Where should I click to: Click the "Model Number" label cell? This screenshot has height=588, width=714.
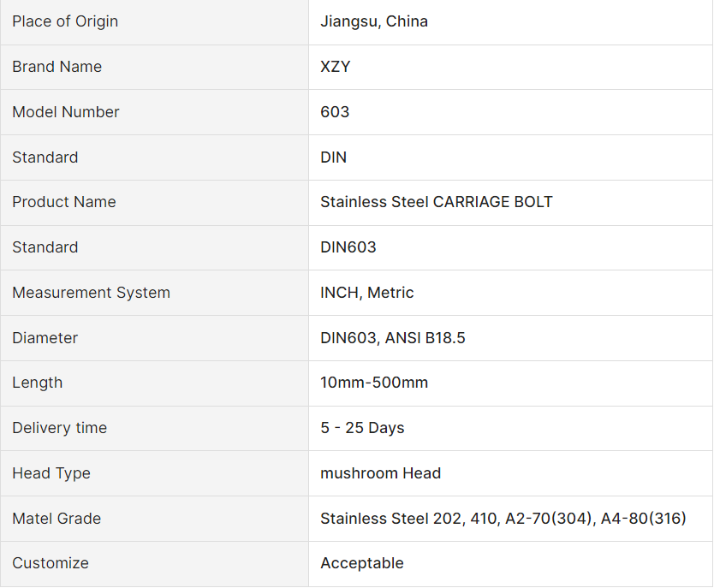pyautogui.click(x=66, y=112)
